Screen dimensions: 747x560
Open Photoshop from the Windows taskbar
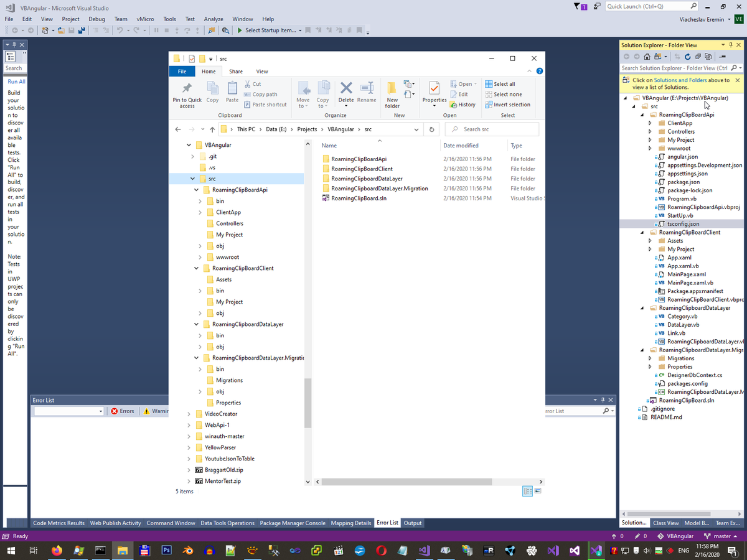coord(166,551)
